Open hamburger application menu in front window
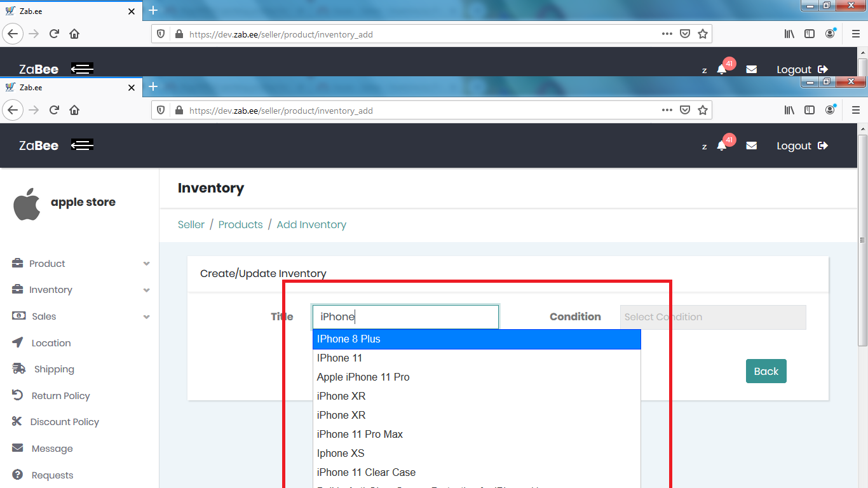The width and height of the screenshot is (868, 488). (855, 110)
